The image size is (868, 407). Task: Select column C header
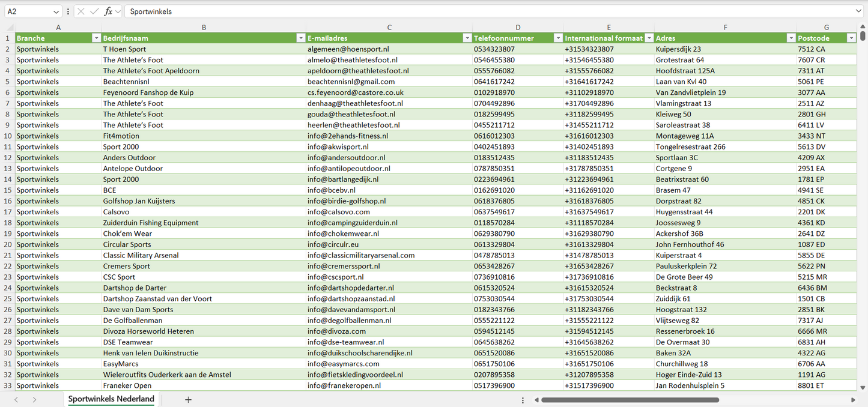pos(389,28)
